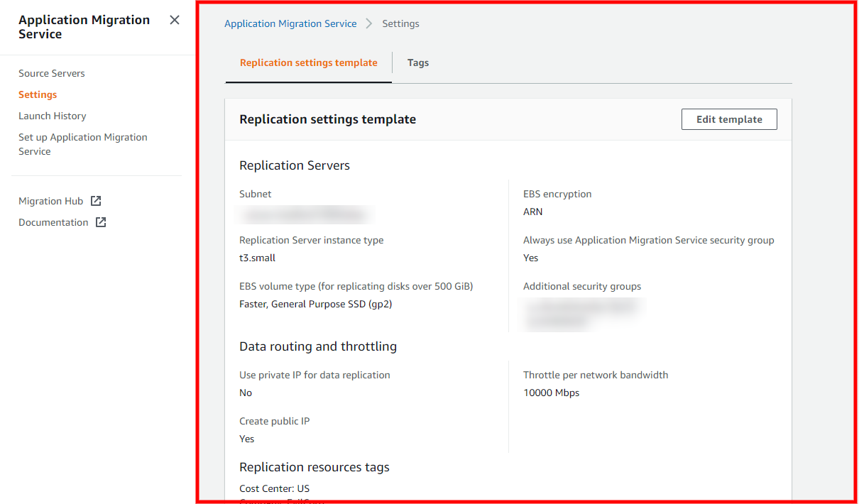Click the Edit template button
The height and width of the screenshot is (504, 859).
point(729,119)
